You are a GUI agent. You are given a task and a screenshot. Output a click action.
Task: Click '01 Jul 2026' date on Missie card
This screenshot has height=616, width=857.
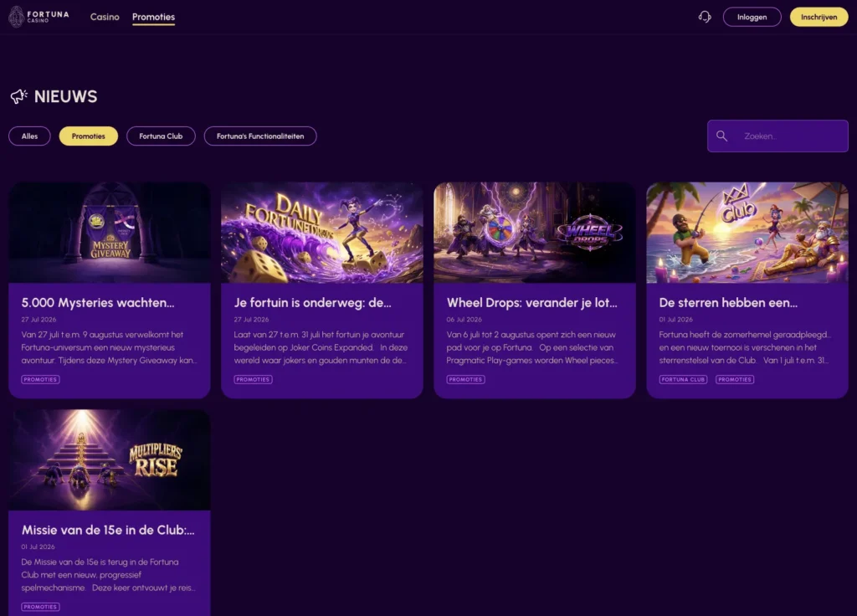pyautogui.click(x=38, y=547)
